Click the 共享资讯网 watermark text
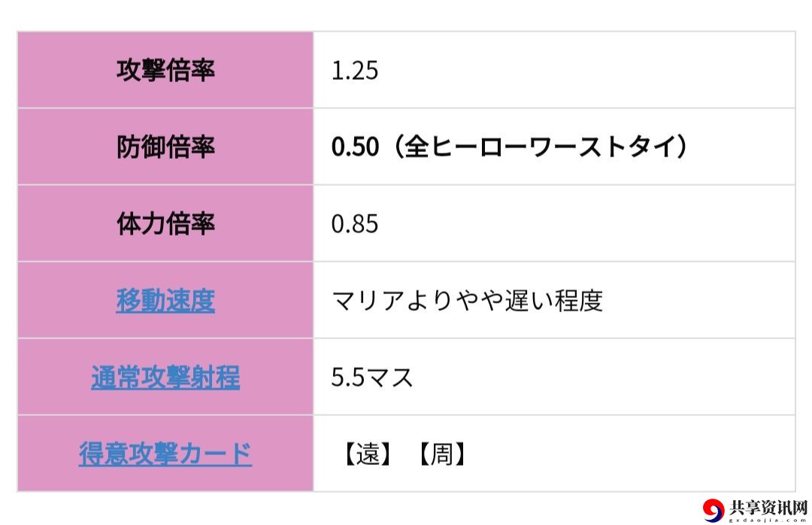 coord(768,507)
